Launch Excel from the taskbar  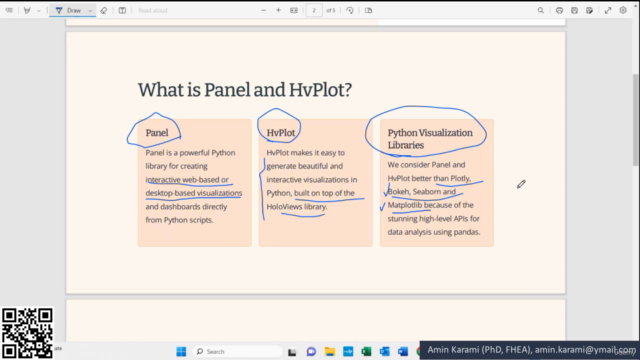tap(367, 351)
